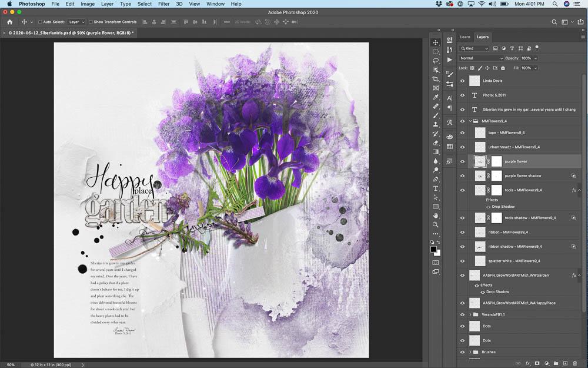
Task: Click the delete layer trash icon
Action: coord(575,363)
